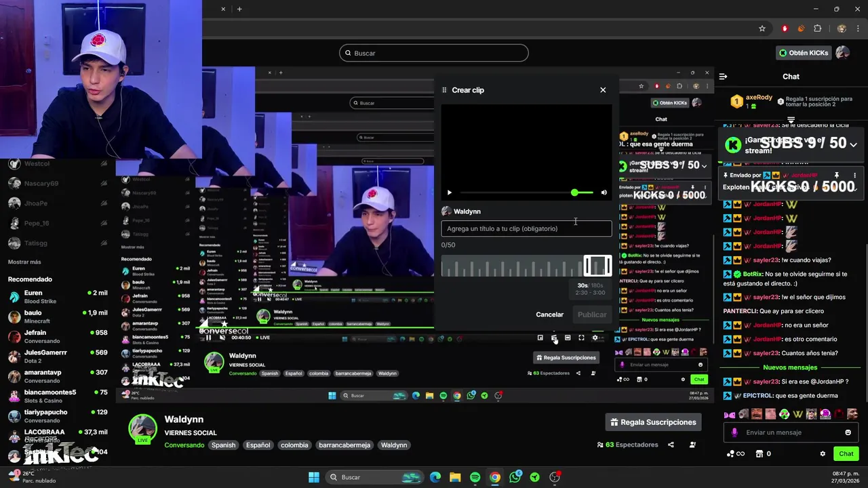Adjust the clip preview volume slider
Screen dimensions: 868x488
[582, 192]
